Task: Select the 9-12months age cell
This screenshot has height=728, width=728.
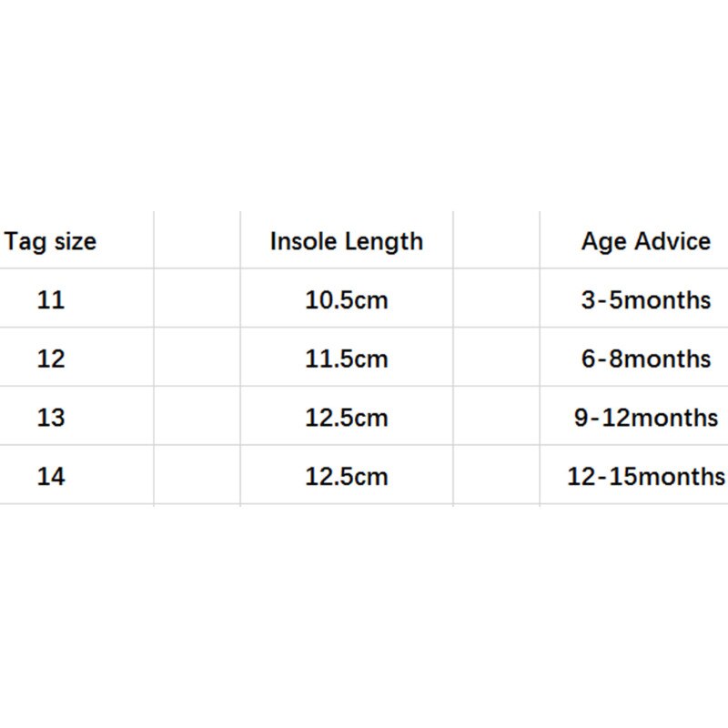Action: click(646, 418)
